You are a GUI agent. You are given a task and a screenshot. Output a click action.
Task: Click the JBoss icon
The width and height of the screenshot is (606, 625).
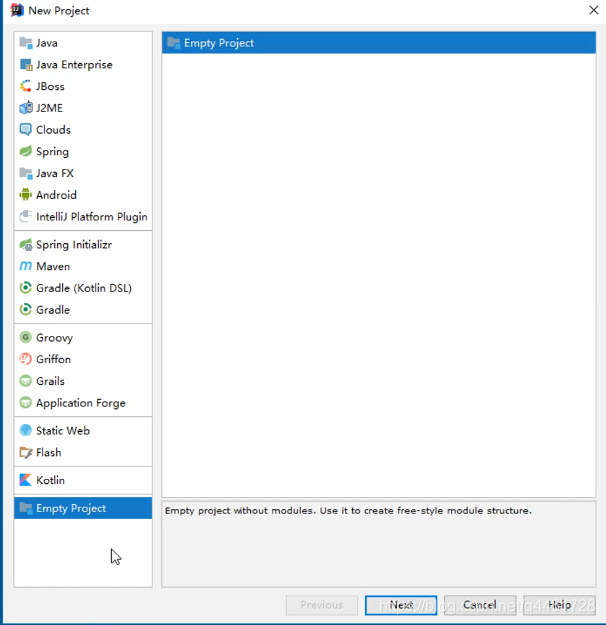pyautogui.click(x=26, y=86)
